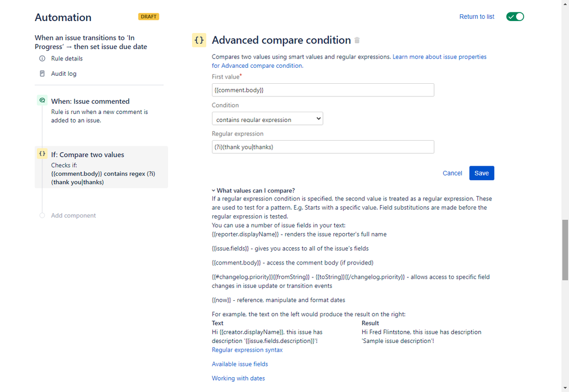Select Rule details in the left sidebar
The width and height of the screenshot is (569, 392).
(x=67, y=58)
